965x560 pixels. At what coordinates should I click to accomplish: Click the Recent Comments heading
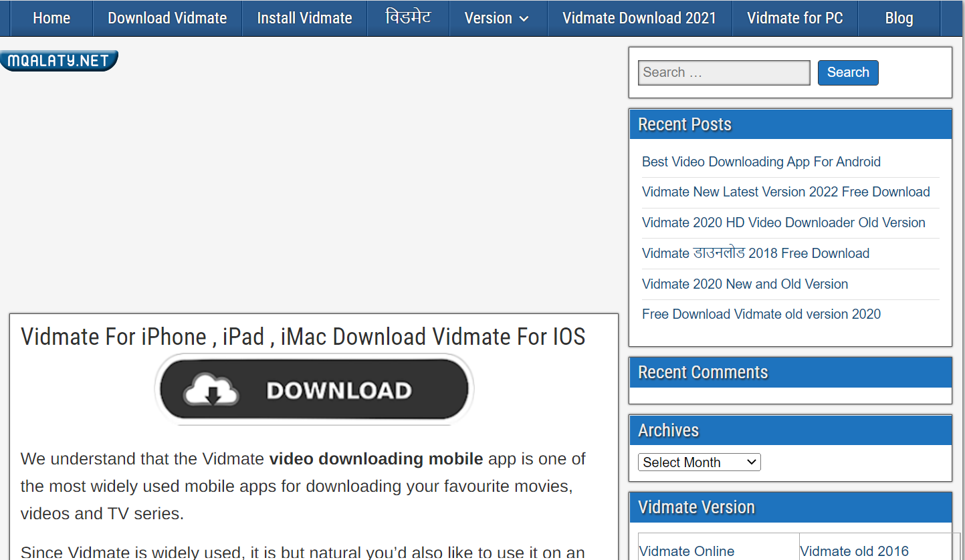tap(703, 372)
